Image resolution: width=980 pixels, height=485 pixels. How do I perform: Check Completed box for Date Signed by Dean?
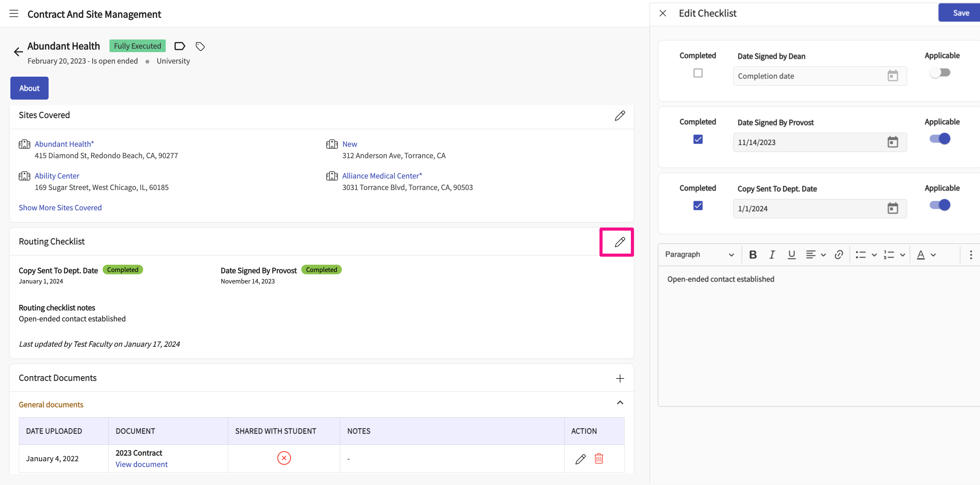coord(698,73)
